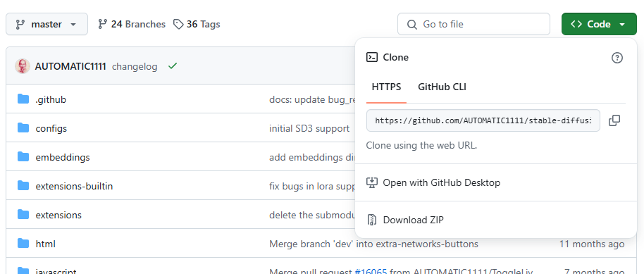Open the extensions folder
The width and height of the screenshot is (644, 274).
[58, 215]
